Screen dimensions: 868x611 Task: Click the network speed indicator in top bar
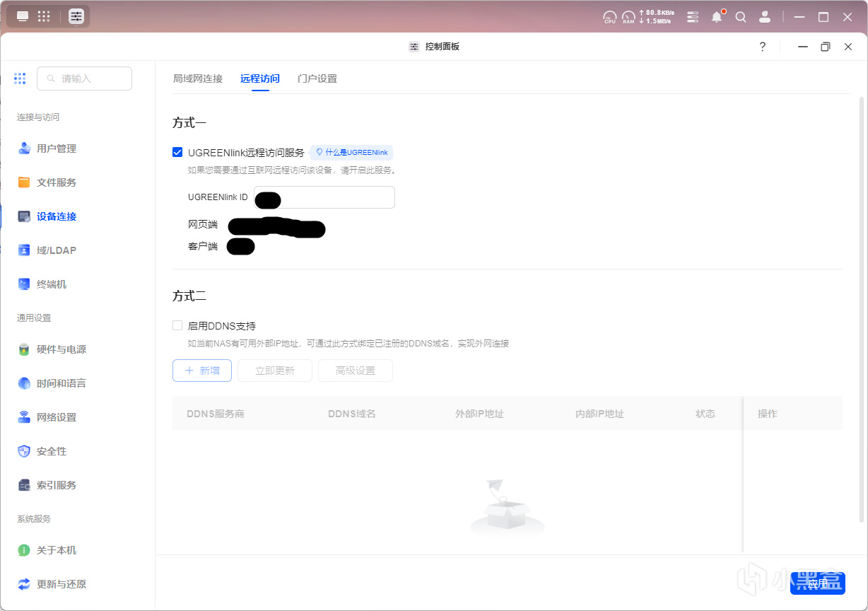click(x=657, y=17)
